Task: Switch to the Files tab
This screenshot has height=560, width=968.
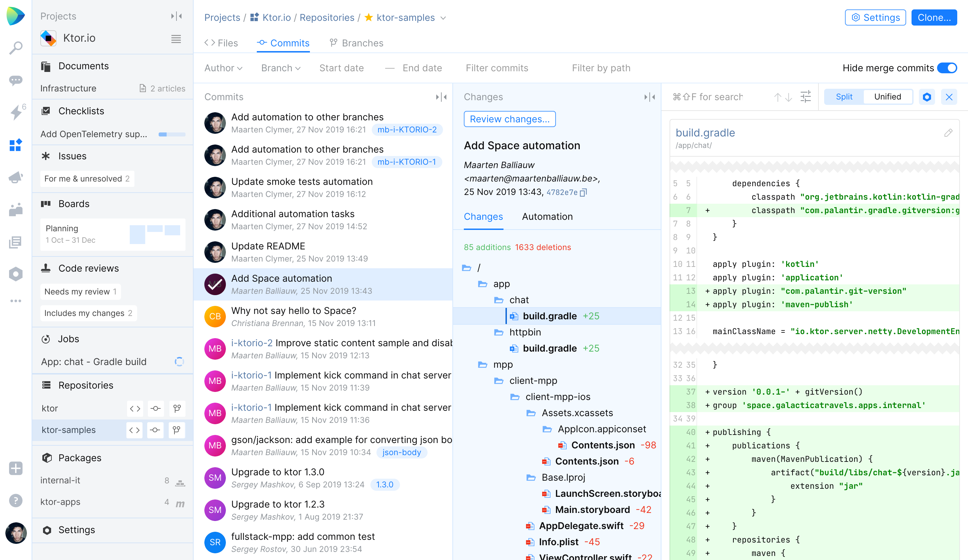Action: tap(221, 43)
